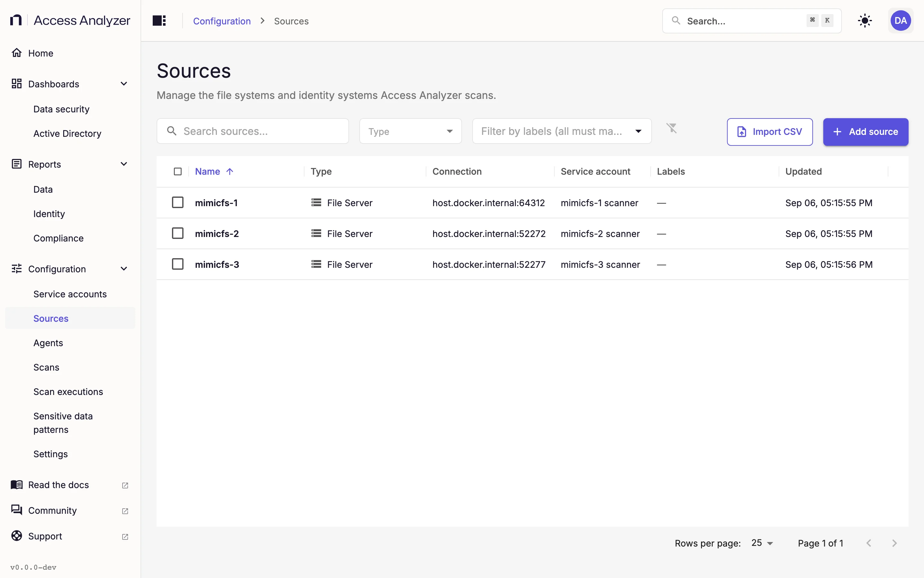Focus the Search sources input field
Viewport: 924px width, 578px height.
(253, 131)
